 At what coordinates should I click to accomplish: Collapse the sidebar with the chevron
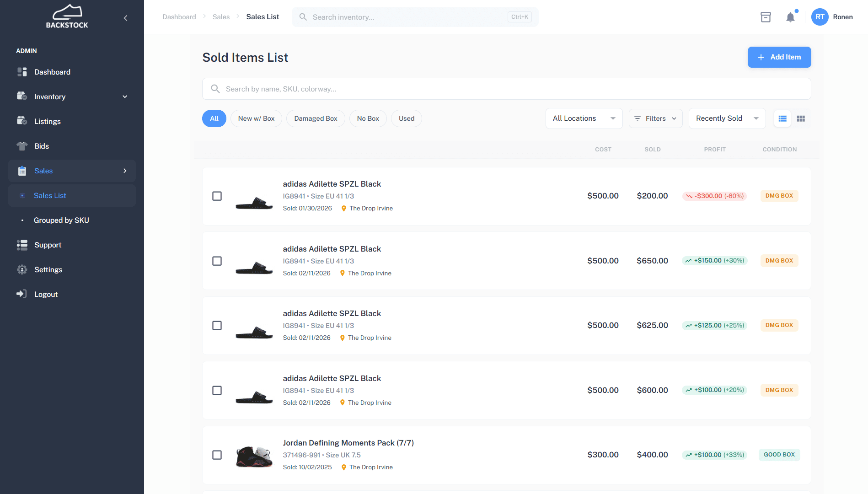(x=125, y=17)
